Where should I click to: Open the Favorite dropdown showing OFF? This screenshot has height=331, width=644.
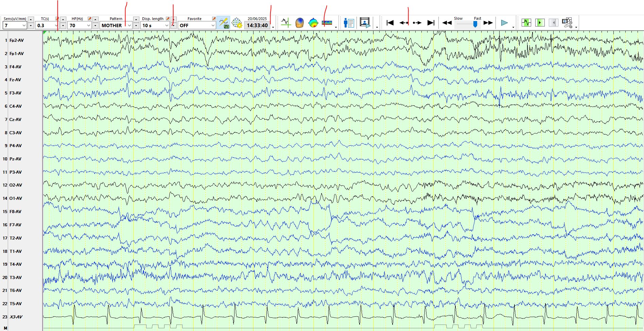[x=197, y=25]
